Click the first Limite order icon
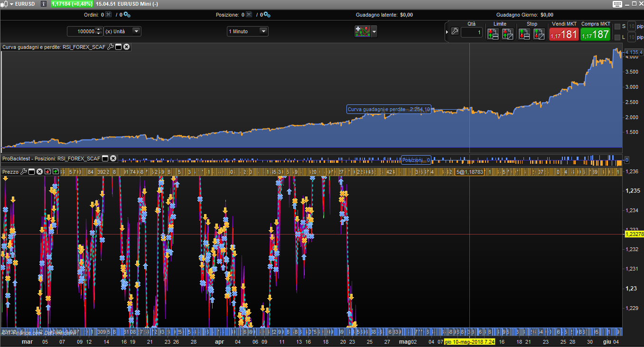This screenshot has height=347, width=644. 493,34
